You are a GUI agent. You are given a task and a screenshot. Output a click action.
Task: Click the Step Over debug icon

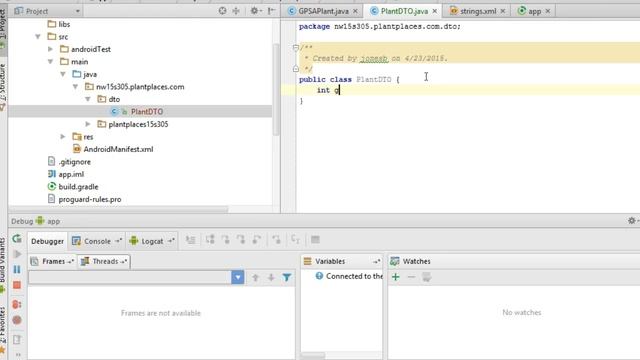pos(210,240)
